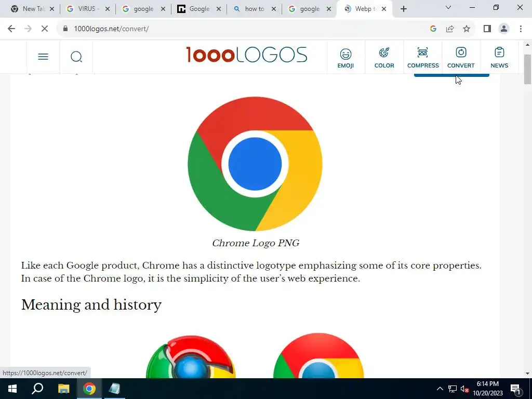Close the VIRUS tab
Image resolution: width=532 pixels, height=399 pixels.
pos(108,9)
